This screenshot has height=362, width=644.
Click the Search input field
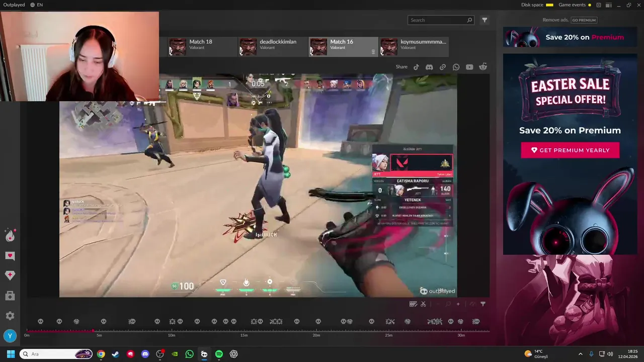[441, 20]
